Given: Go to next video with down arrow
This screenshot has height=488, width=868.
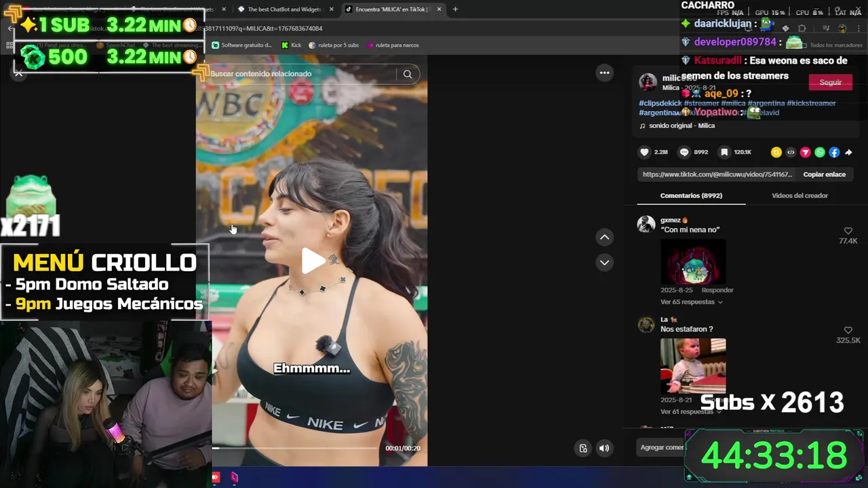Looking at the screenshot, I should coord(604,262).
